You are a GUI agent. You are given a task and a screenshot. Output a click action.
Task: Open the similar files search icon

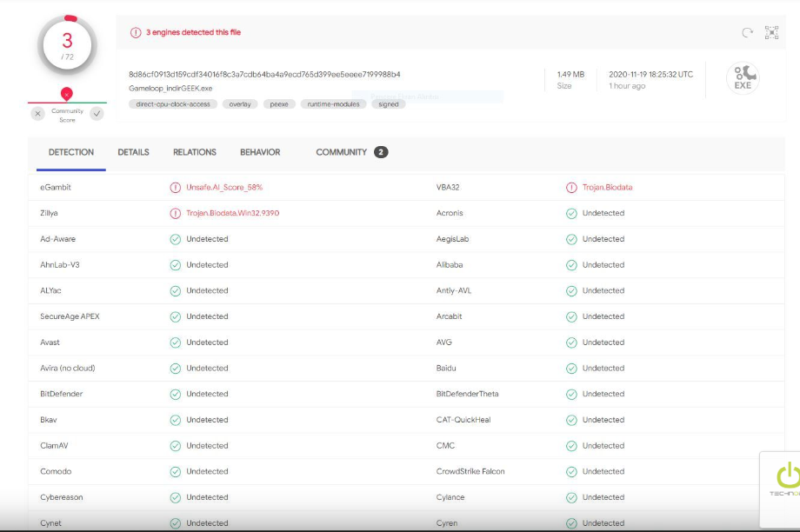[771, 33]
